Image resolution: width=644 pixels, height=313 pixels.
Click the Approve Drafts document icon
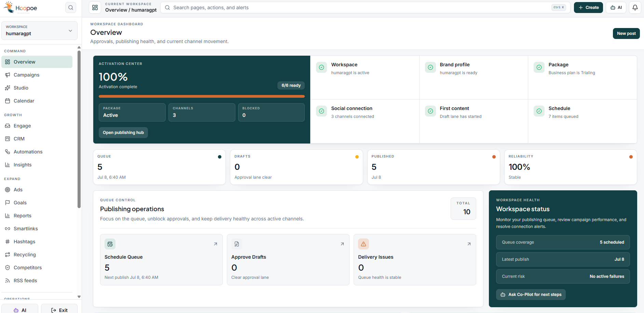[x=237, y=244]
